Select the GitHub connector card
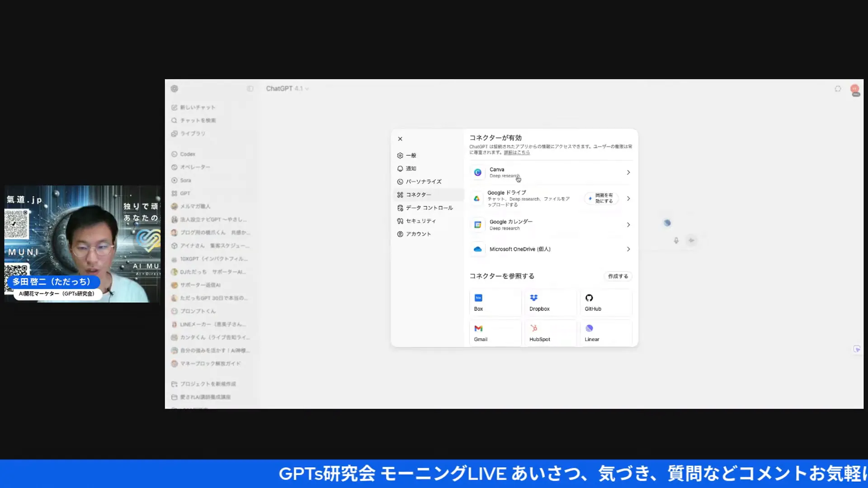868x488 pixels. point(606,303)
